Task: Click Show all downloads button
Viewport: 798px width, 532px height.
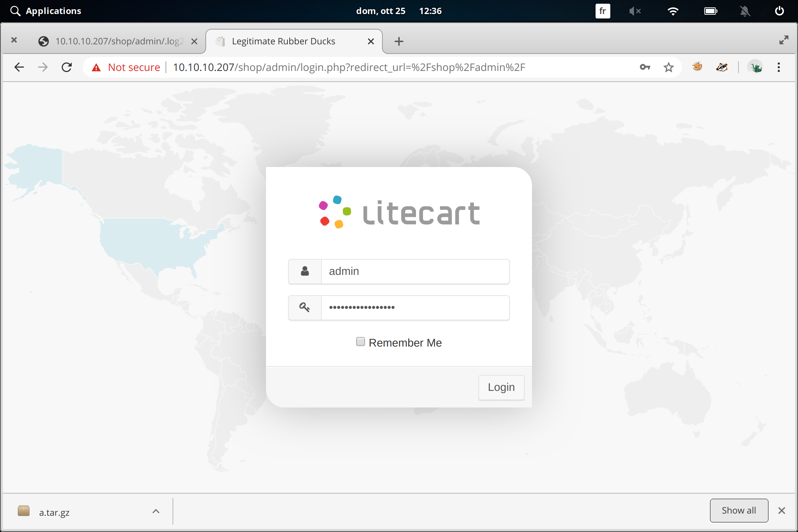Action: [x=739, y=511]
